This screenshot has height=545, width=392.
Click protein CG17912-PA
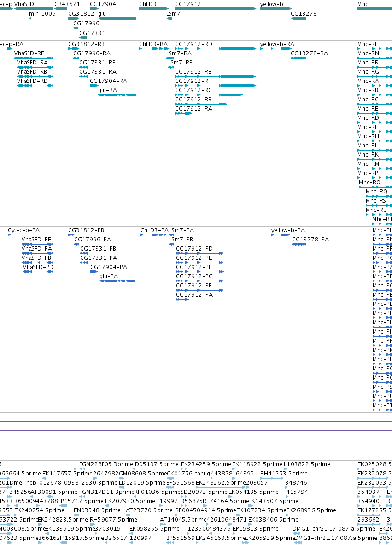[182, 299]
